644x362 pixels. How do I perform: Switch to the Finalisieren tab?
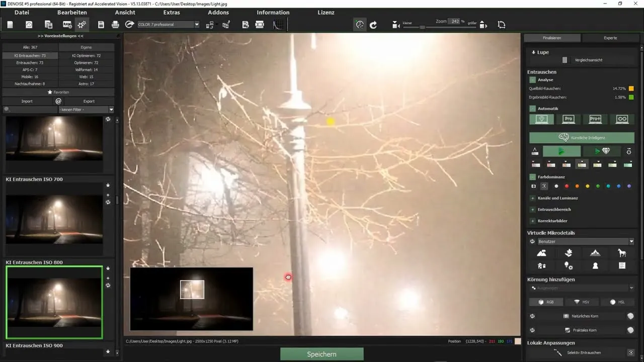tap(552, 38)
